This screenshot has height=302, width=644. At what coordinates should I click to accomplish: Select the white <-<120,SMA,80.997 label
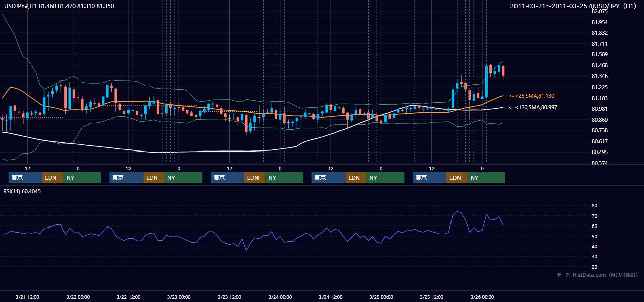pos(533,107)
